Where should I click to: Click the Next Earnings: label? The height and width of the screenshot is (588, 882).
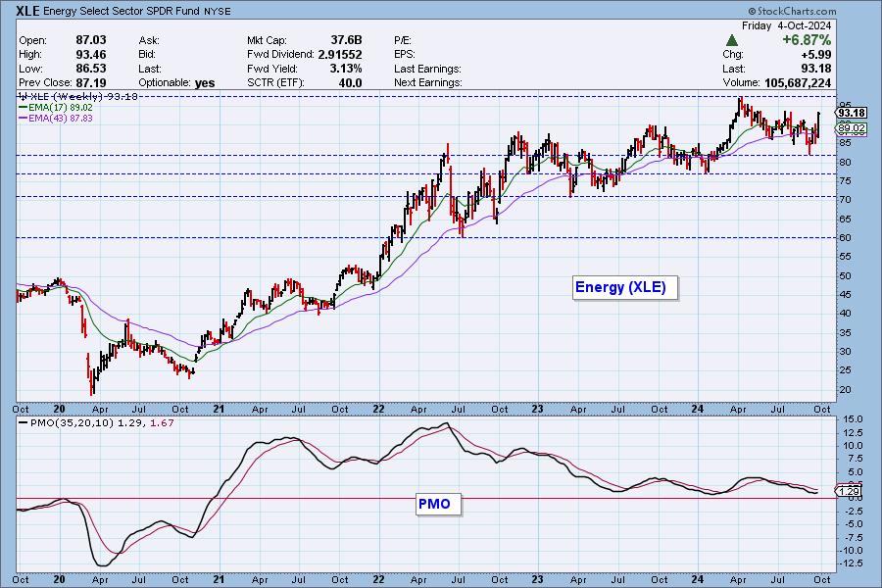428,82
